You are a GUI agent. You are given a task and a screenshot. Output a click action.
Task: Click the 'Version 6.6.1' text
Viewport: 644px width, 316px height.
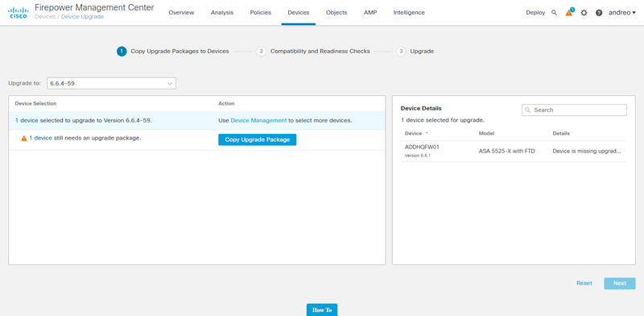click(417, 156)
